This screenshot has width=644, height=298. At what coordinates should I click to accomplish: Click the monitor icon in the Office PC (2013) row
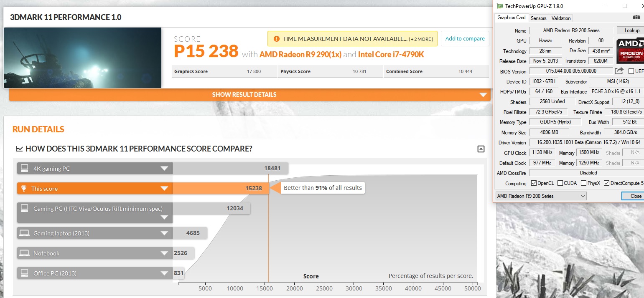pos(25,273)
